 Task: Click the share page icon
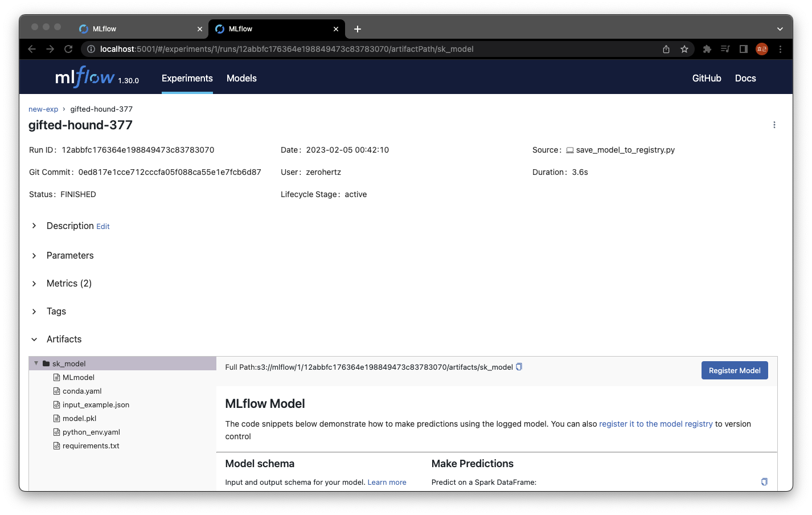pos(666,49)
